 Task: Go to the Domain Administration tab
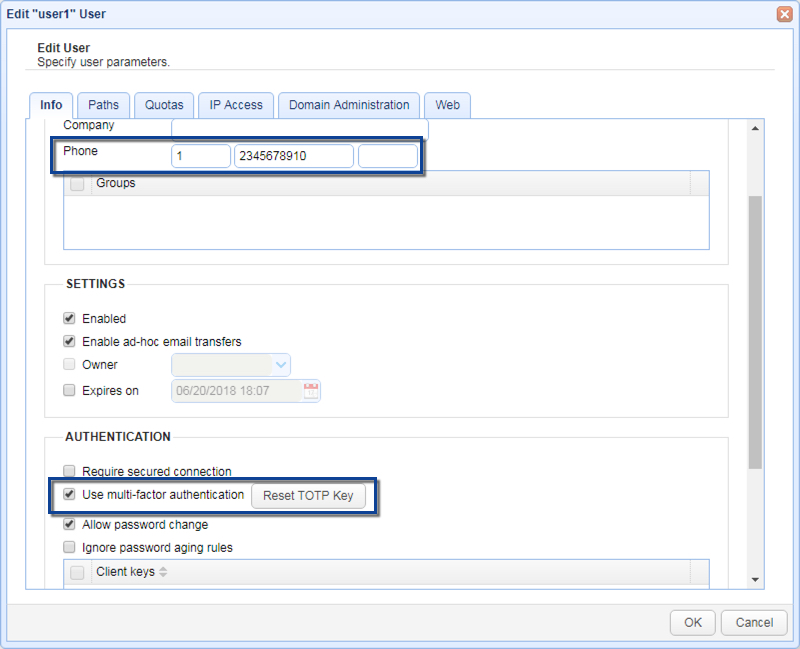[x=349, y=105]
